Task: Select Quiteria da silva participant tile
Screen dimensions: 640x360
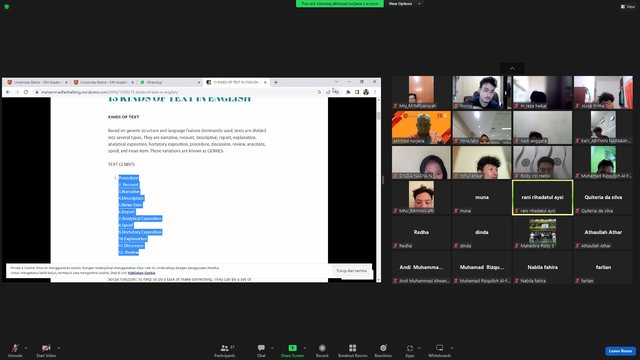Action: [603, 198]
